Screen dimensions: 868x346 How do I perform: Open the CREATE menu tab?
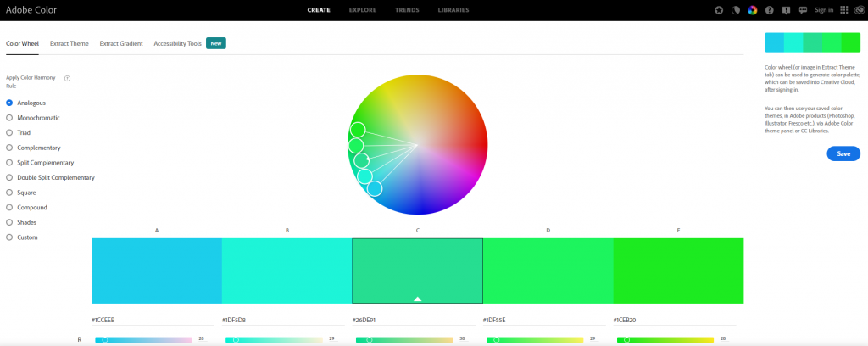(x=319, y=10)
